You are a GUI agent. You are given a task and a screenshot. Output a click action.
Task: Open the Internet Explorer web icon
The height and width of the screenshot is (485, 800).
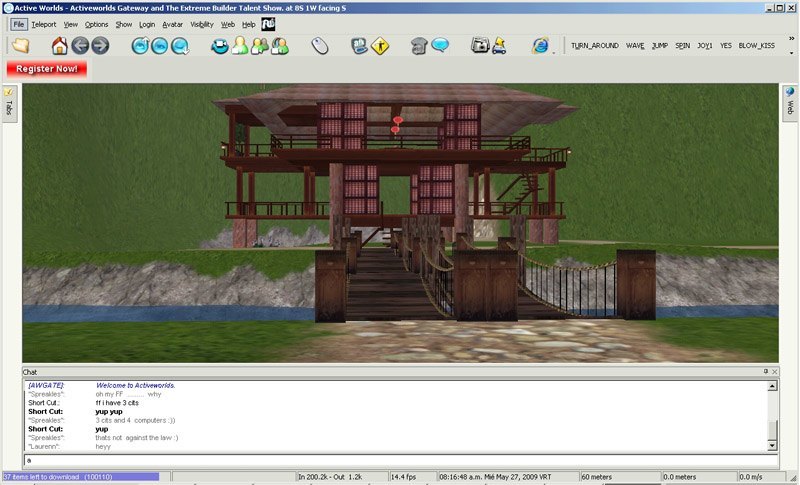point(540,45)
